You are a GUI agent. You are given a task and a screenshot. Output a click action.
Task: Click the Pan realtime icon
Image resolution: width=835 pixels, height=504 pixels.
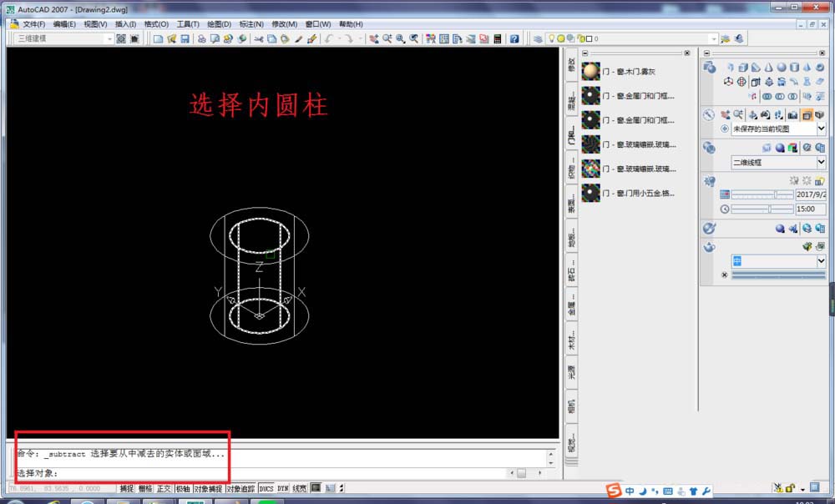[x=374, y=39]
